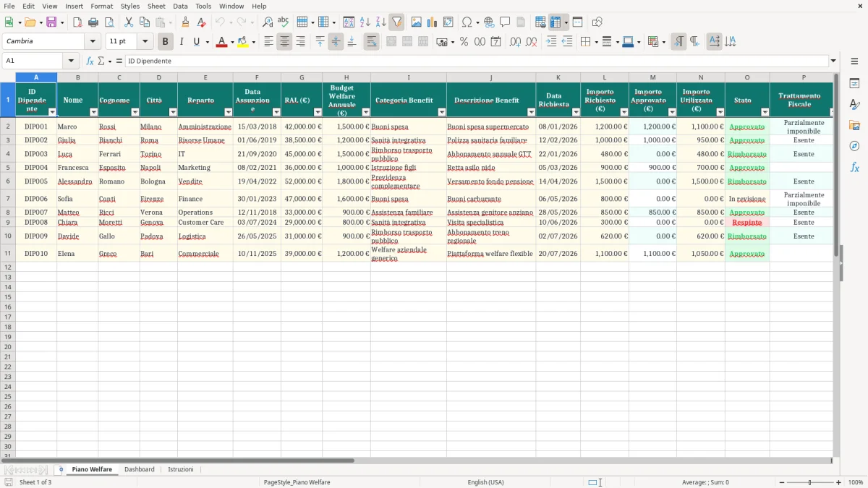Switch to Dashboard sheet tab
Screen dimensions: 868x488
click(140, 470)
